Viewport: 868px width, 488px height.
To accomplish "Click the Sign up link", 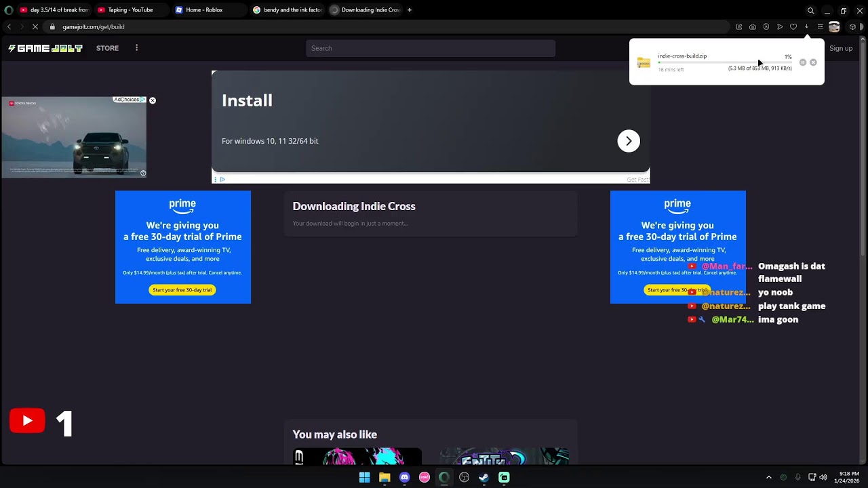I will tap(841, 48).
